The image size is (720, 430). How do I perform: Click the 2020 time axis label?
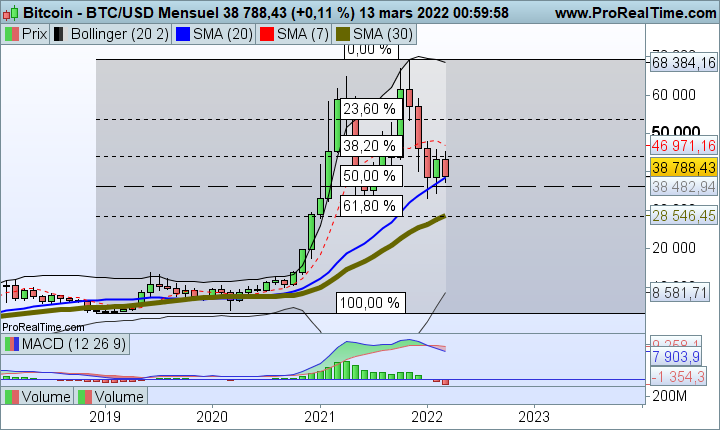[x=212, y=417]
